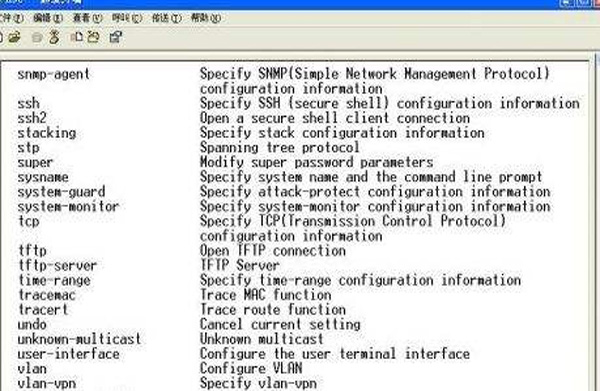Click the time-range command entry
Screen dimensions: 600x391
point(54,280)
